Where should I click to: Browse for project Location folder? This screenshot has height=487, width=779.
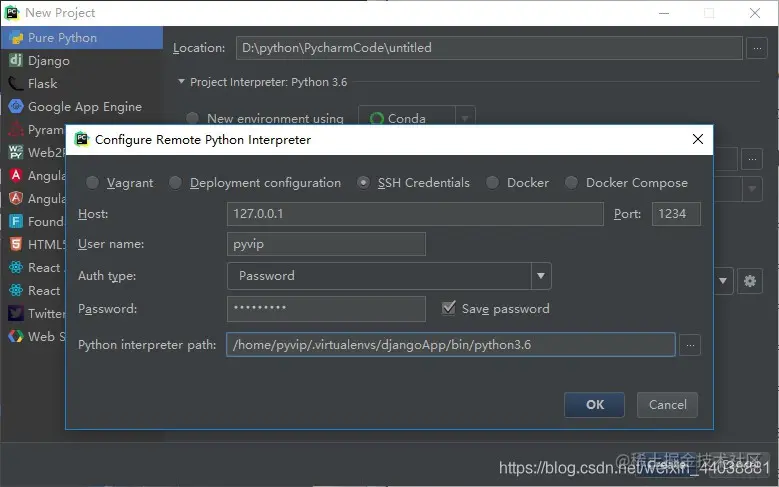point(757,48)
